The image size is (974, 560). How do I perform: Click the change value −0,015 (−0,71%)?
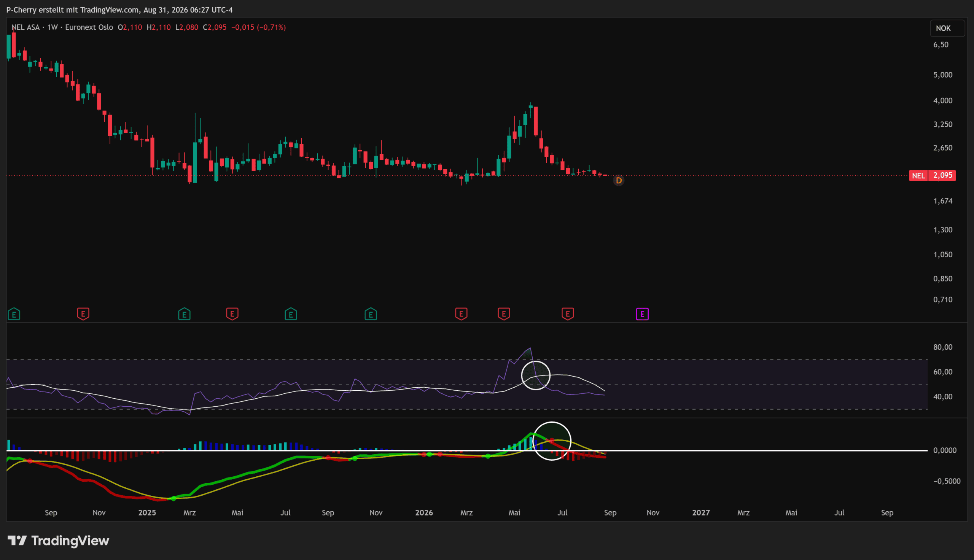pos(258,27)
